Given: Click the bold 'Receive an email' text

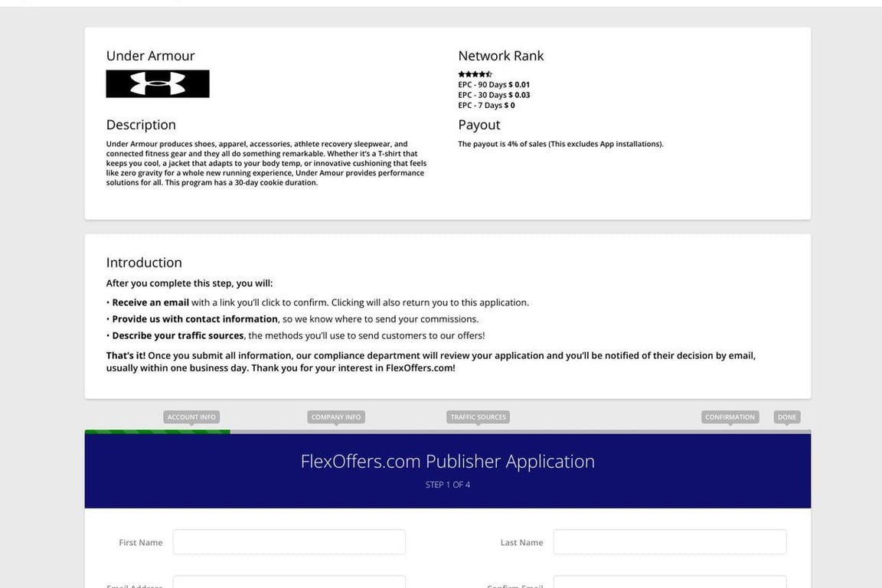Looking at the screenshot, I should click(x=150, y=302).
